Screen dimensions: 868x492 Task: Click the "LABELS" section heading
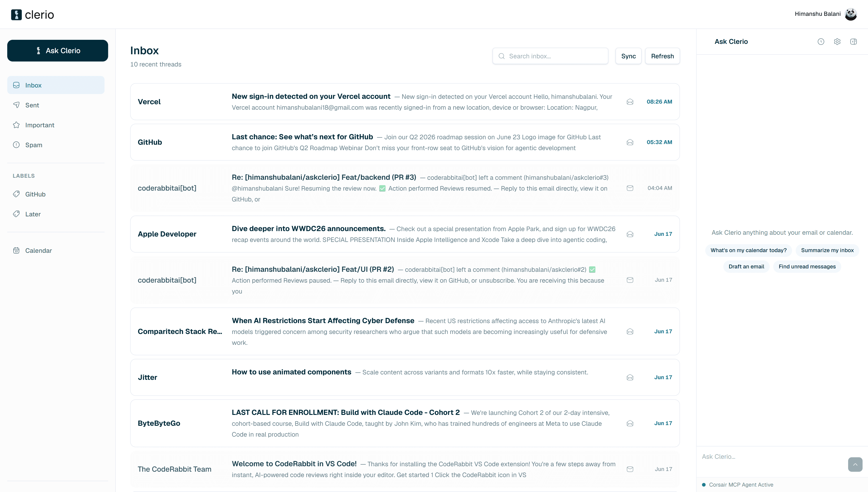pos(24,176)
